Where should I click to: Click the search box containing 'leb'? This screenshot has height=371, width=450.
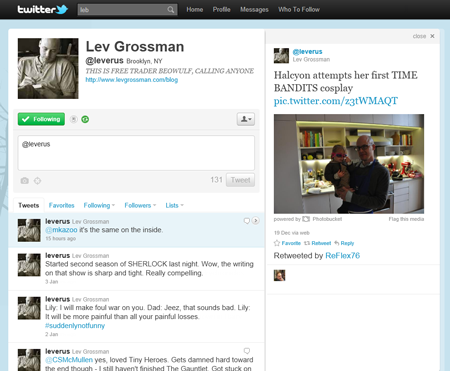click(127, 10)
